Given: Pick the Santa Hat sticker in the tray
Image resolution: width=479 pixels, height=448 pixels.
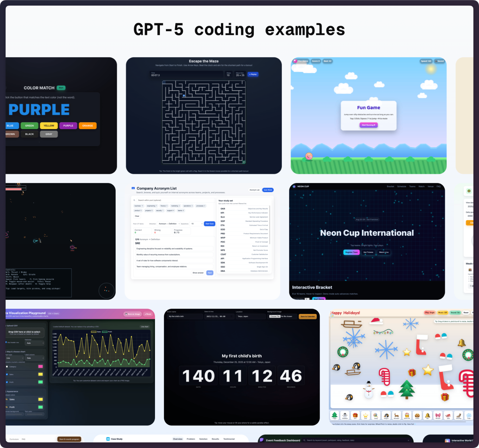Looking at the screenshot, I should pyautogui.click(x=407, y=415).
